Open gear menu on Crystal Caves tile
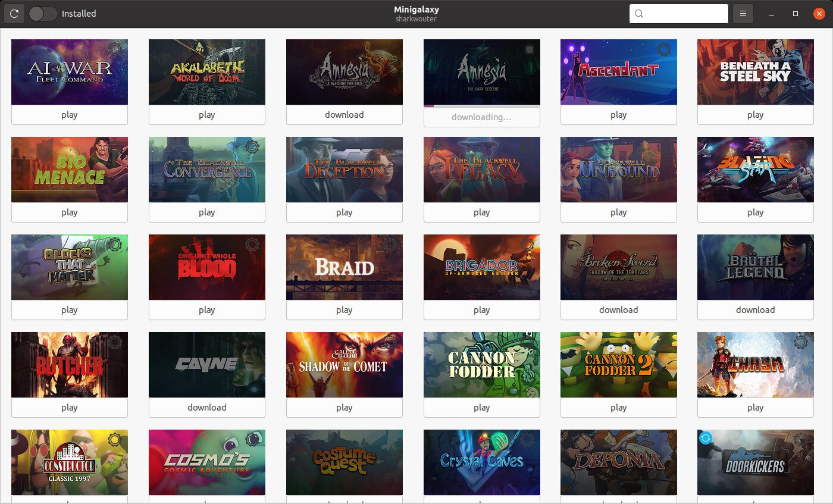Image resolution: width=833 pixels, height=504 pixels. pos(527,440)
